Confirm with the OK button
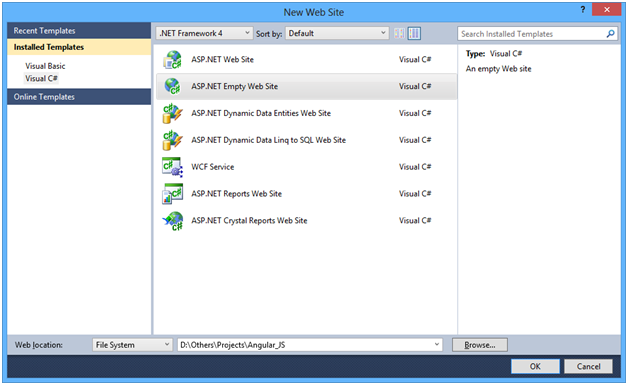628x385 pixels. 535,367
